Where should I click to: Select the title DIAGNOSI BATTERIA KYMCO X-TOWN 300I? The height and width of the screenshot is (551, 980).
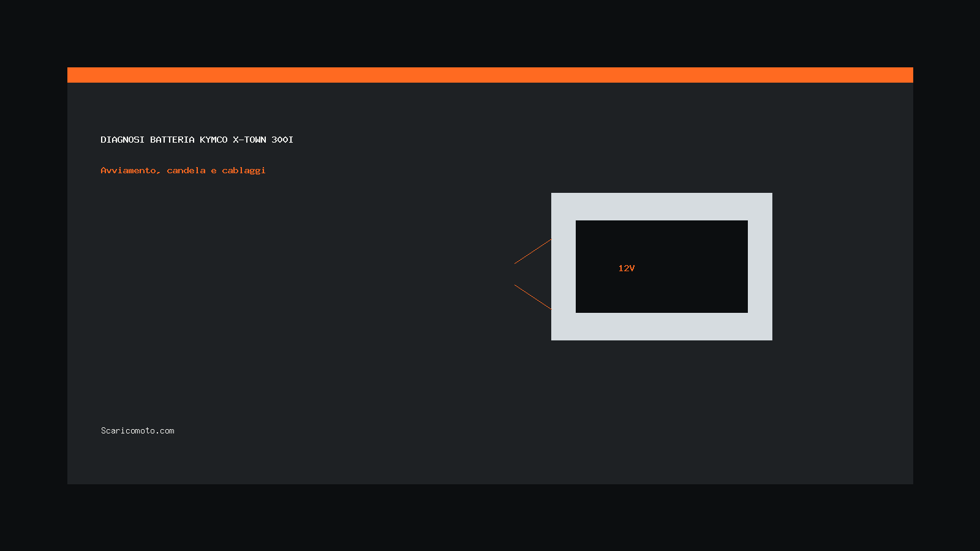(197, 140)
